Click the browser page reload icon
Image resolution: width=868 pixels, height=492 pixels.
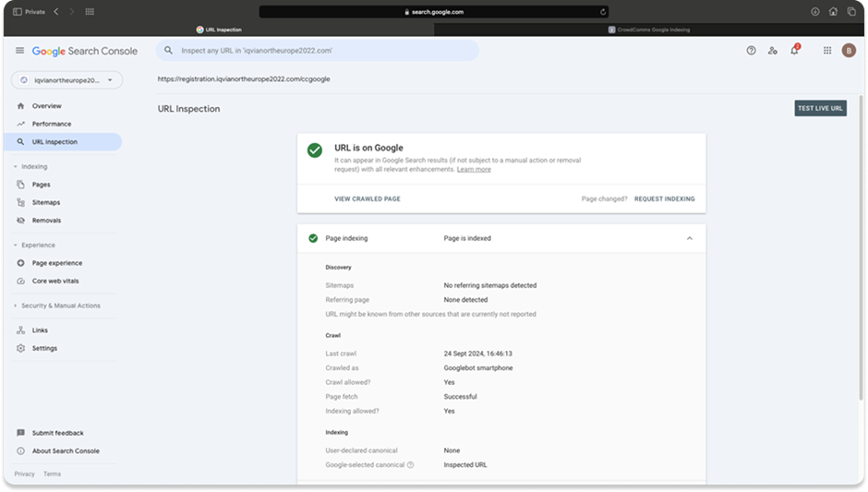[603, 12]
